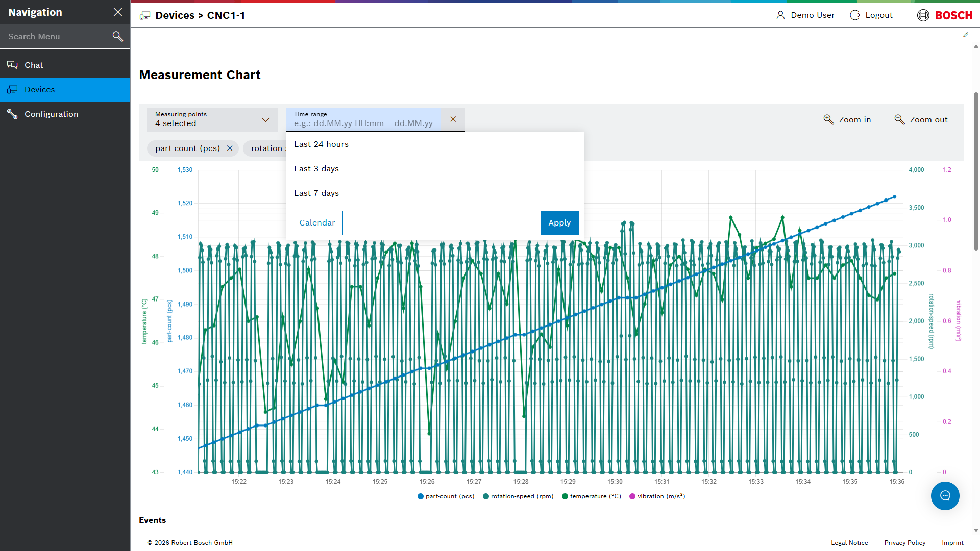Select Last 3 days option

click(x=435, y=169)
